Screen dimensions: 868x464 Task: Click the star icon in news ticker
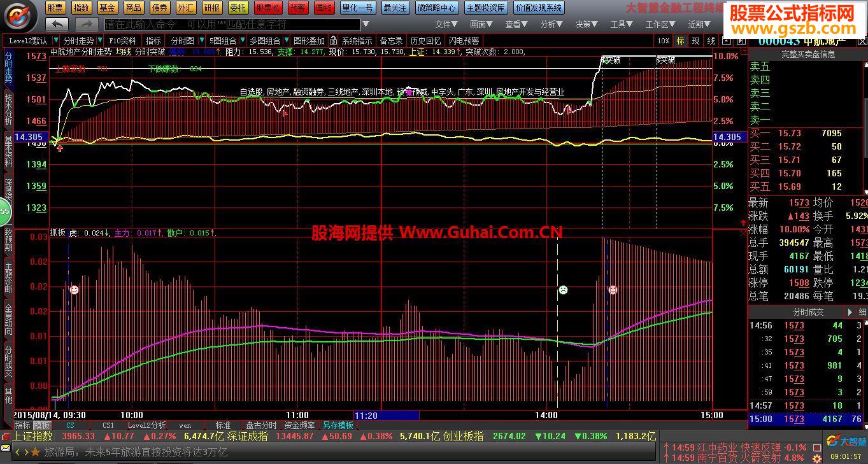coord(36,452)
